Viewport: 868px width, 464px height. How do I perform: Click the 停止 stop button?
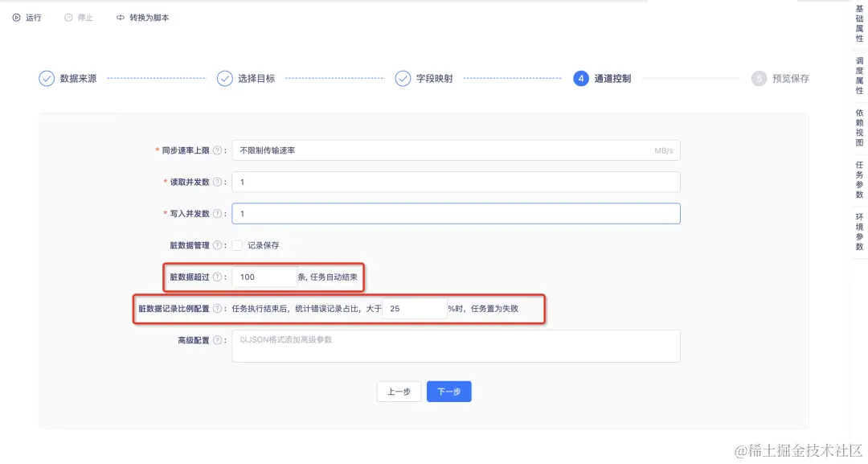click(79, 18)
